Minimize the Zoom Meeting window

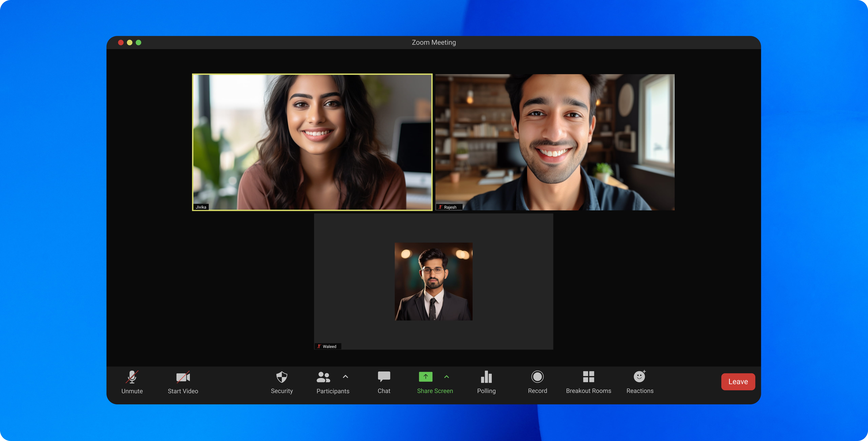pos(129,42)
